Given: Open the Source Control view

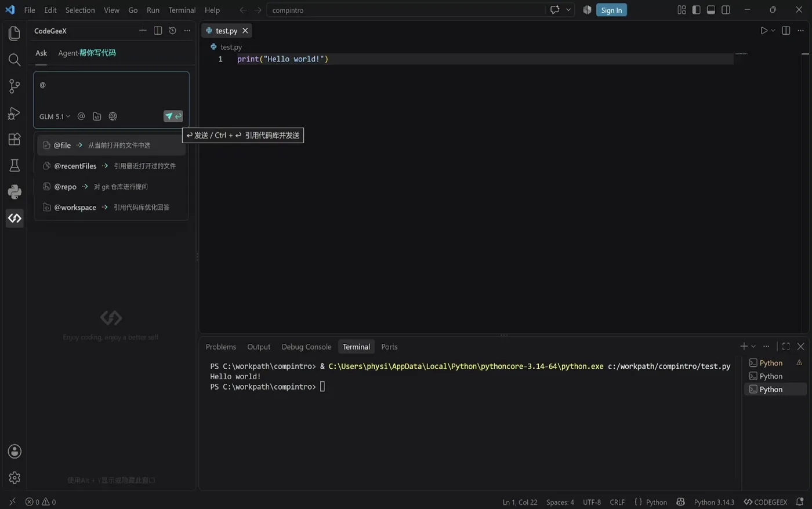Looking at the screenshot, I should [x=14, y=86].
